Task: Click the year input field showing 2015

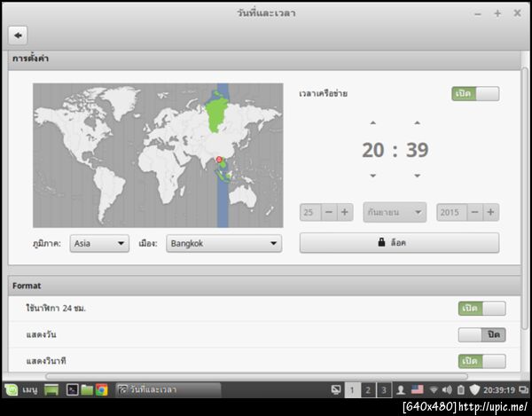Action: (452, 212)
